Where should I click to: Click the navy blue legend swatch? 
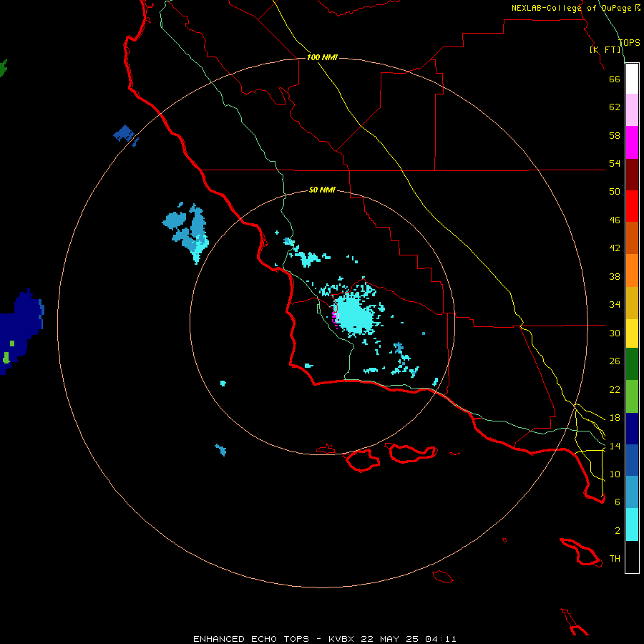(632, 429)
